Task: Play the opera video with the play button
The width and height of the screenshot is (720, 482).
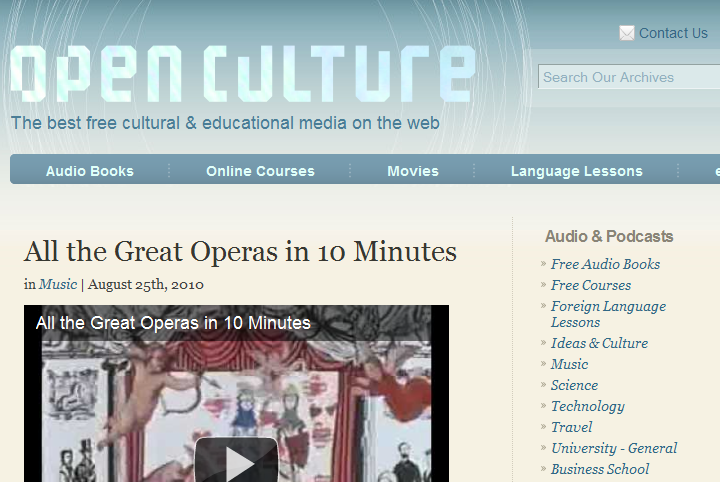Action: pos(236,460)
